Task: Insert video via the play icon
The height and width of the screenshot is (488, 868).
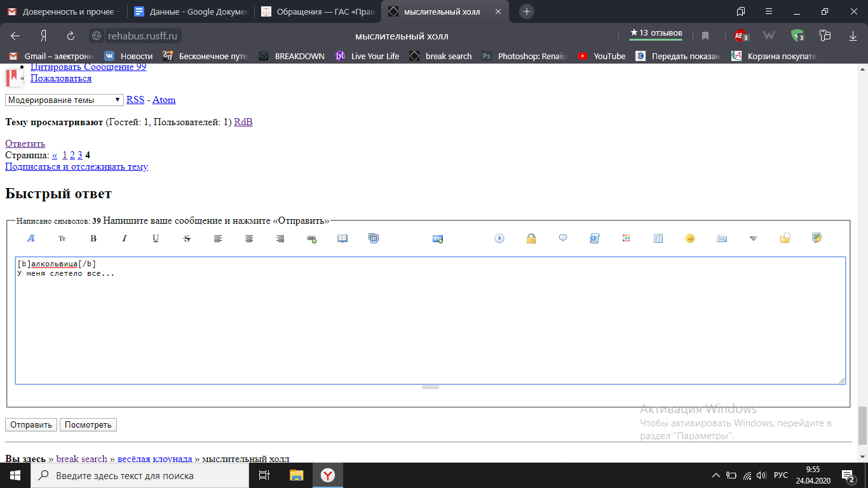Action: click(499, 238)
